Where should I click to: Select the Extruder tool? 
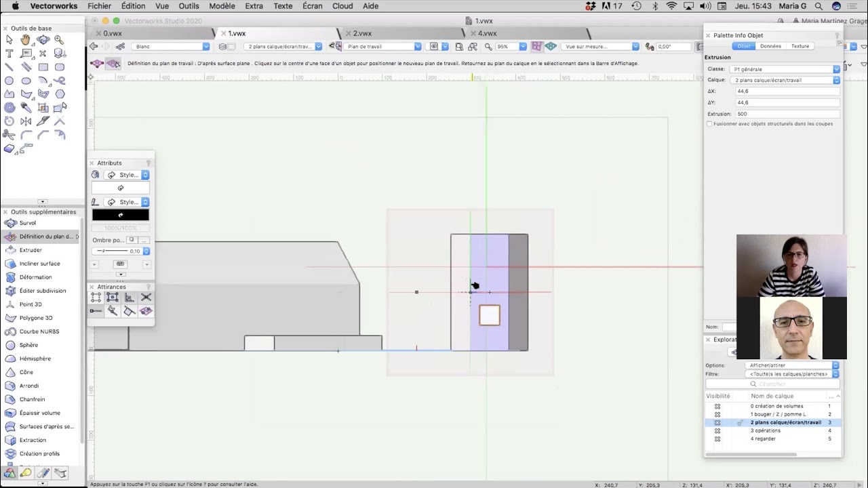pos(31,250)
